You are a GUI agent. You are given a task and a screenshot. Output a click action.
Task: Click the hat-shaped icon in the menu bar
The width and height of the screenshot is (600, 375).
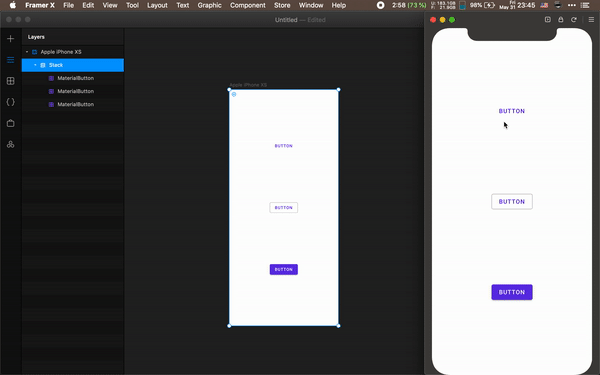558,5
